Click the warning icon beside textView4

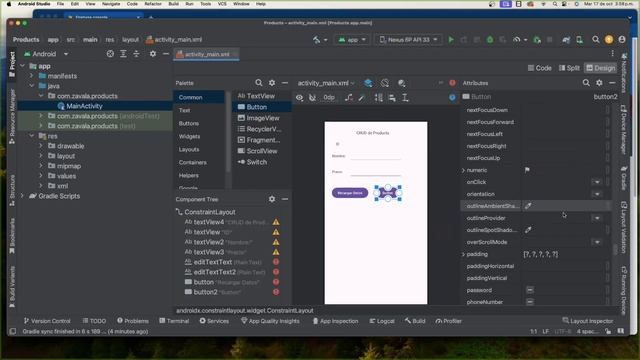276,222
